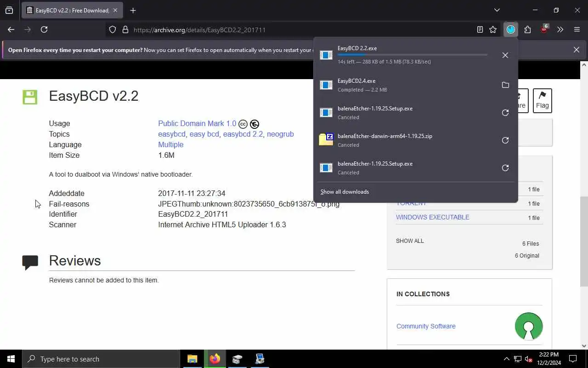The width and height of the screenshot is (588, 368).
Task: Toggle the downloads panel button
Action: coord(511,29)
